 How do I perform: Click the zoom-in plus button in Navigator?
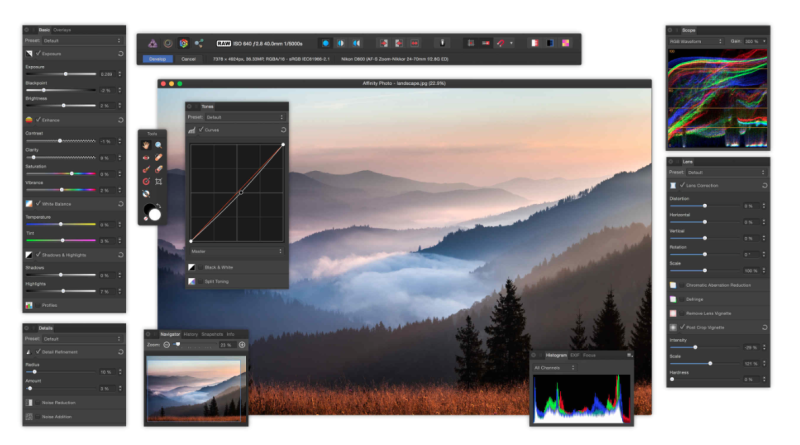click(x=241, y=345)
